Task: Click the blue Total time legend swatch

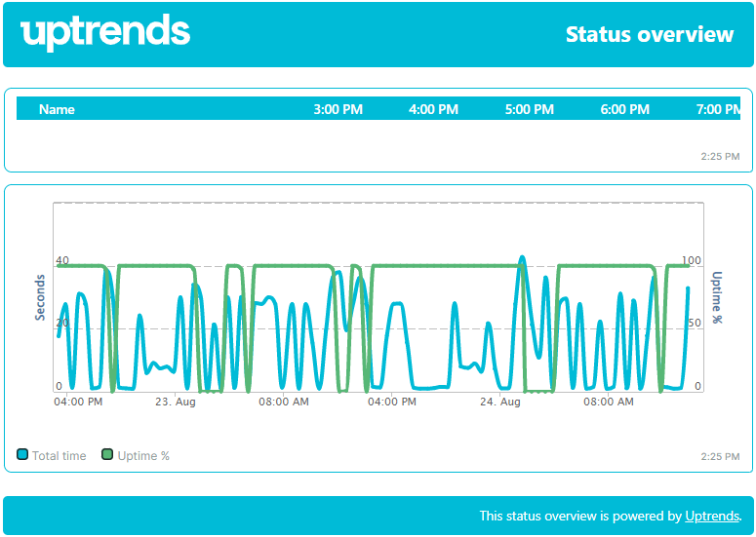Action: tap(22, 455)
